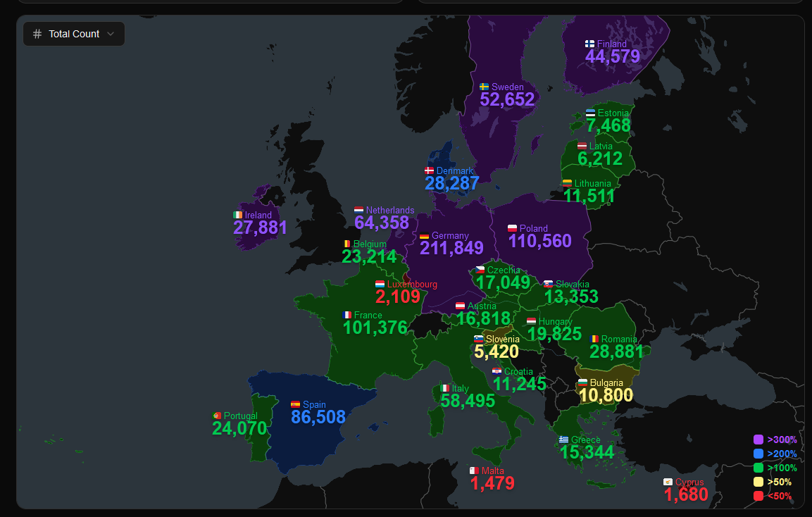The width and height of the screenshot is (812, 517).
Task: Click the blue >200% legend swatch
Action: point(758,454)
